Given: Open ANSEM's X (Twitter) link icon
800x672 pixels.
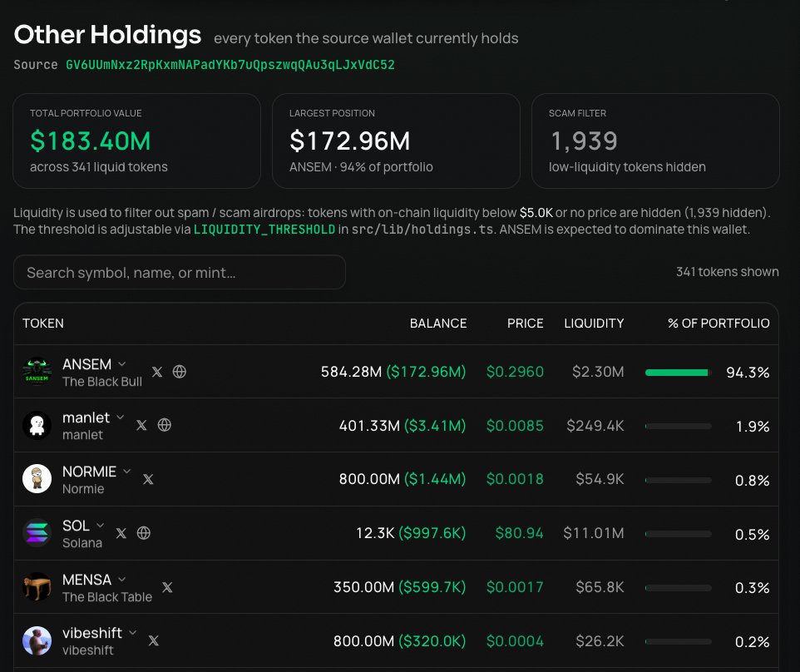Looking at the screenshot, I should tap(157, 372).
